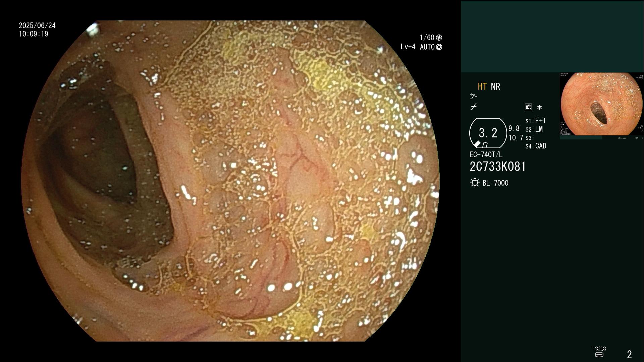Click the storage disk icon
Screen dimensions: 644x362
tap(599, 355)
